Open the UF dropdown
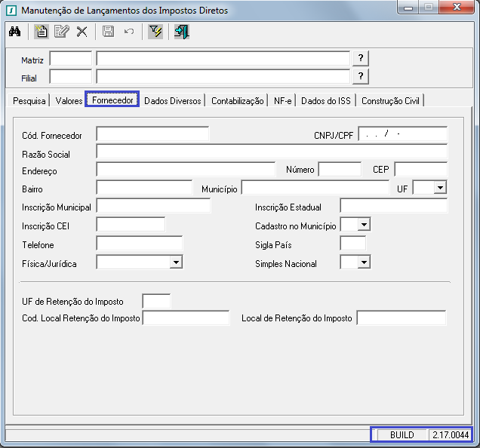 (x=440, y=187)
